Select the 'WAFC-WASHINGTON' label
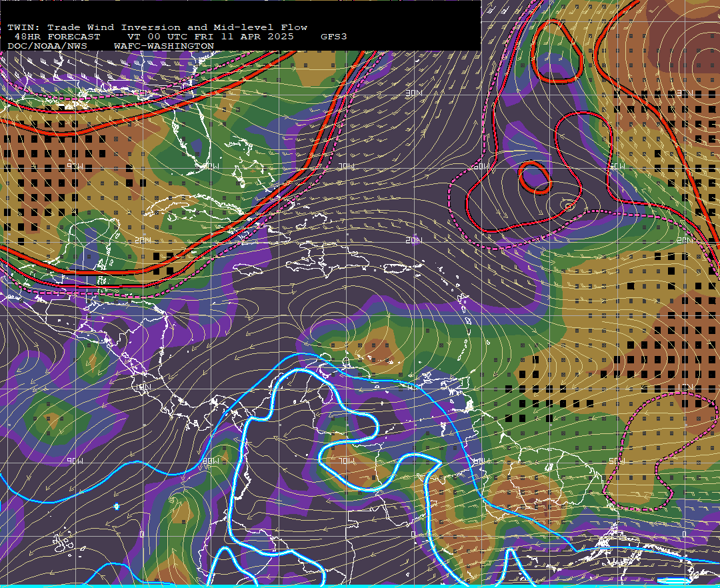The height and width of the screenshot is (588, 720). [164, 47]
